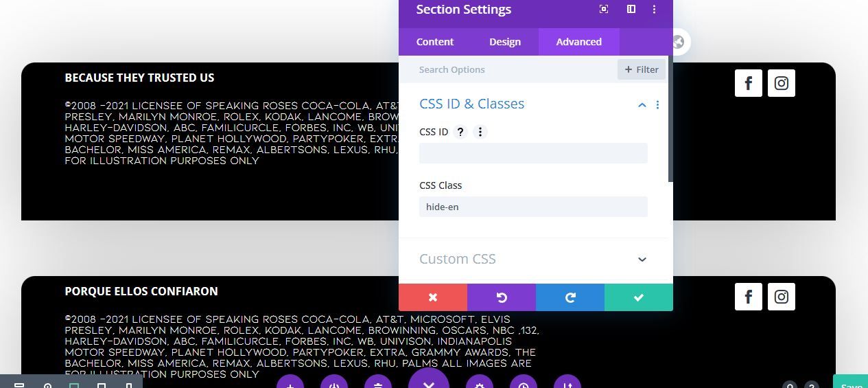Expand the Custom CSS section
The width and height of the screenshot is (868, 388).
(533, 259)
